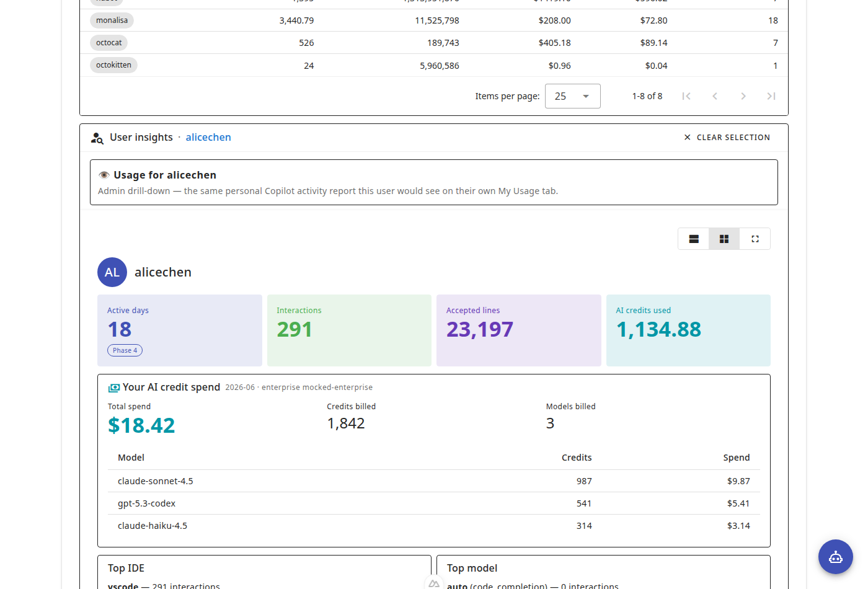Click the $3.14 spend cell
The height and width of the screenshot is (589, 868).
point(738,526)
